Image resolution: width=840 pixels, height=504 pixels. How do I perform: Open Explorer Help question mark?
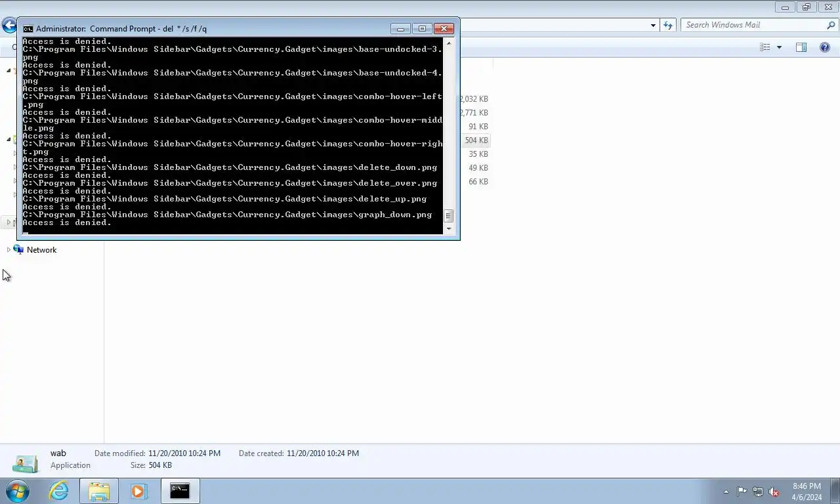(x=825, y=47)
